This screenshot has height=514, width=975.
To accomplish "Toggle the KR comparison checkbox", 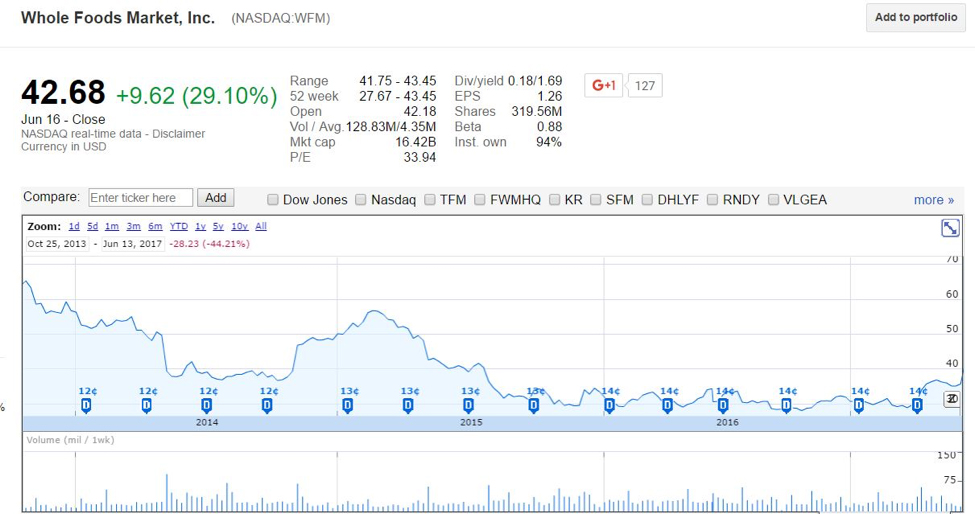I will [x=555, y=200].
